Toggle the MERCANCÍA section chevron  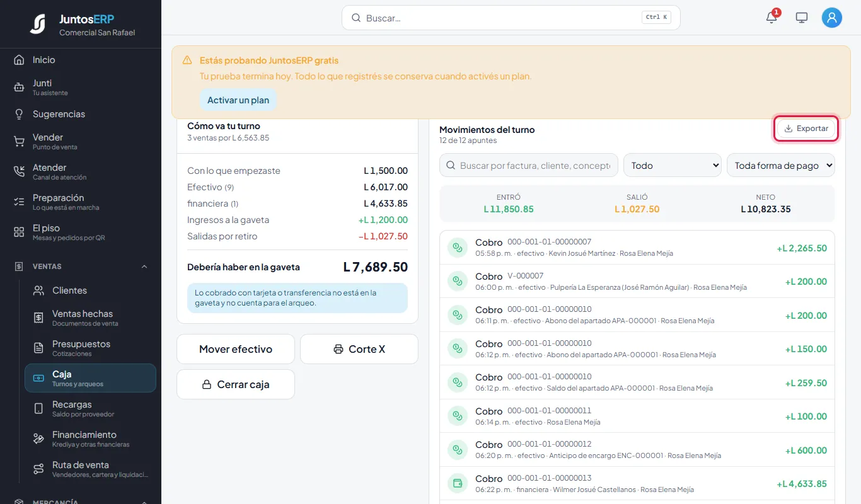click(x=144, y=502)
